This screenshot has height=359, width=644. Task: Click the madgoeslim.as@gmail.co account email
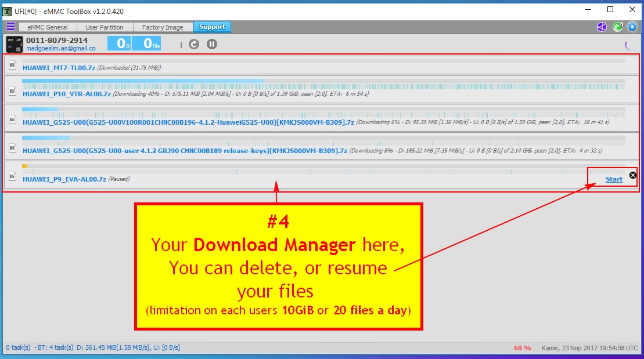pyautogui.click(x=61, y=48)
